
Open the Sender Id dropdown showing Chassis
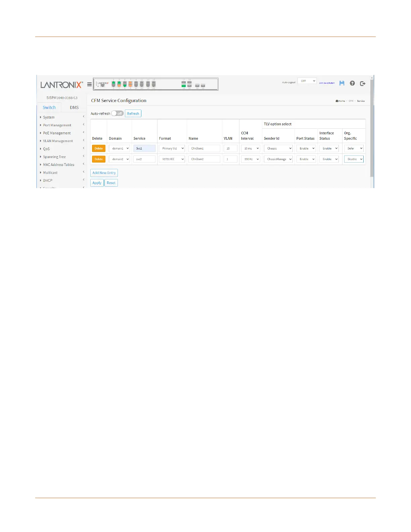point(278,148)
